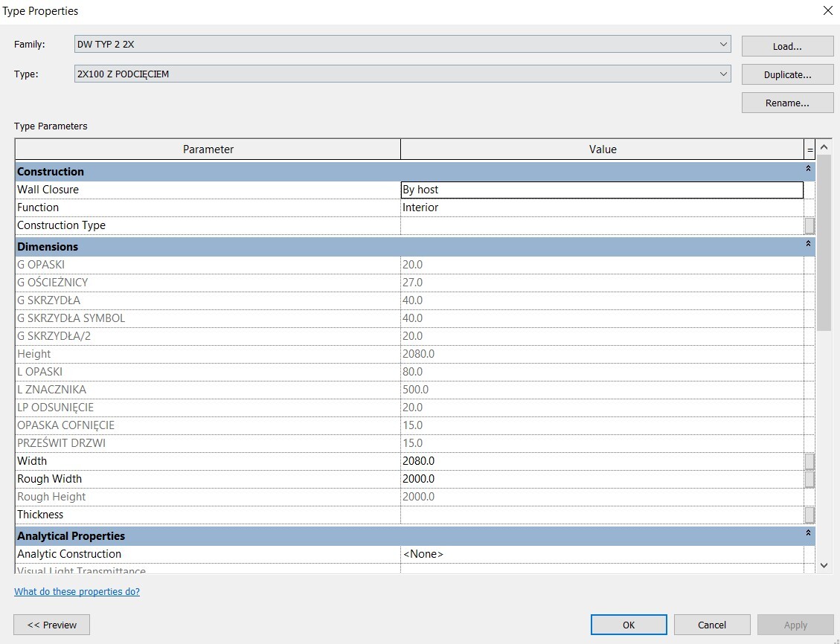
Task: Click the Width value cell
Action: (x=601, y=461)
